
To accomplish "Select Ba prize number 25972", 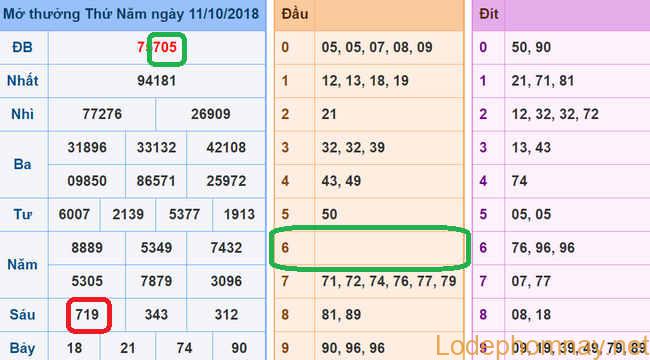I will [x=226, y=181].
